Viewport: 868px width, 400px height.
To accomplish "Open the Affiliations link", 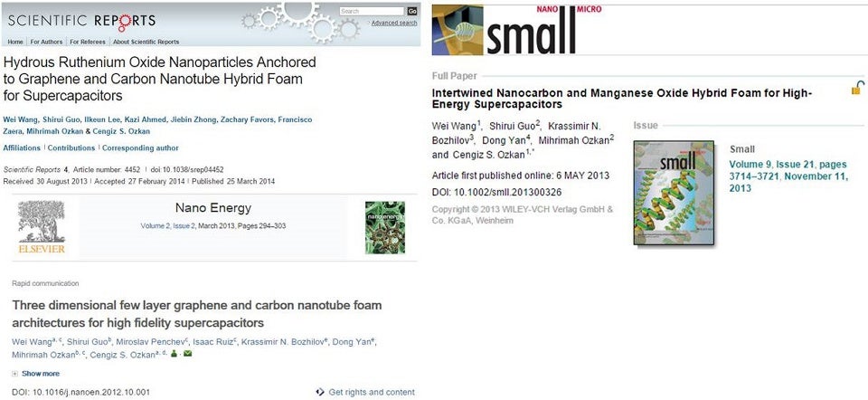I will (x=22, y=148).
